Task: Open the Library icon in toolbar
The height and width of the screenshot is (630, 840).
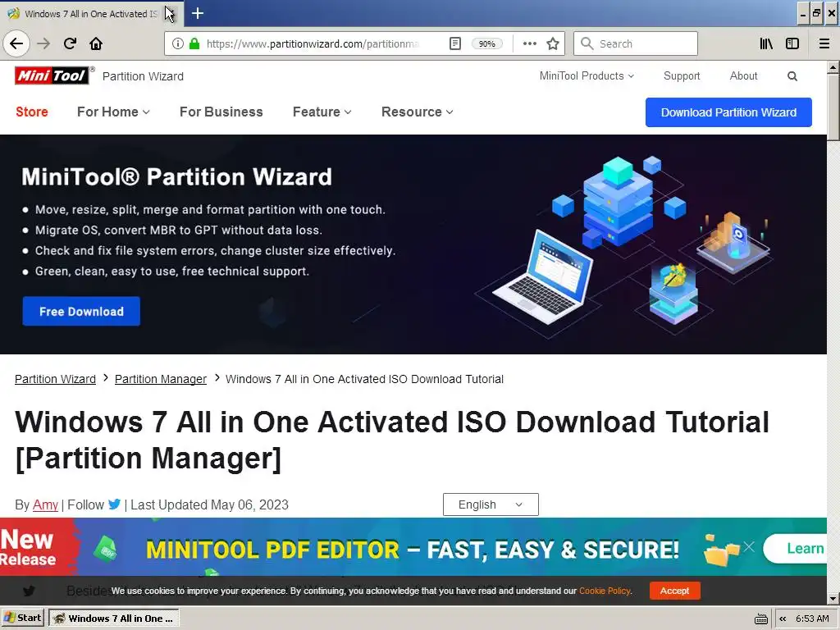Action: coord(766,43)
